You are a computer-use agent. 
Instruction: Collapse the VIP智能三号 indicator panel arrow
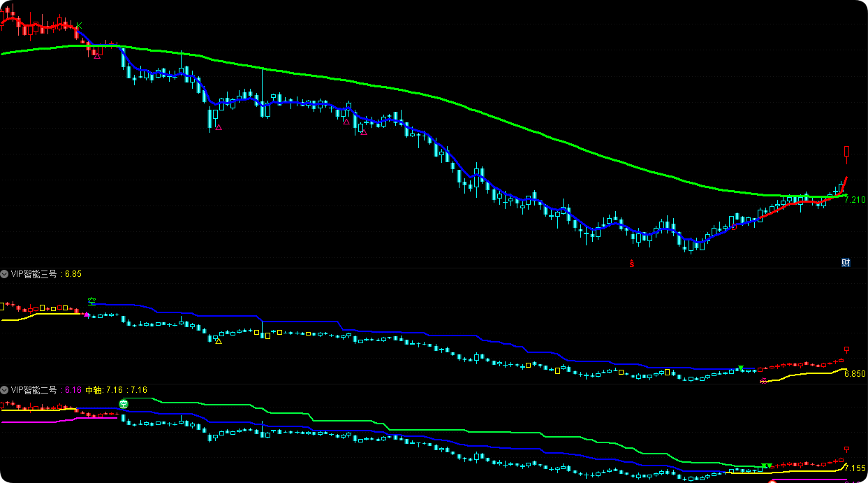[5, 274]
